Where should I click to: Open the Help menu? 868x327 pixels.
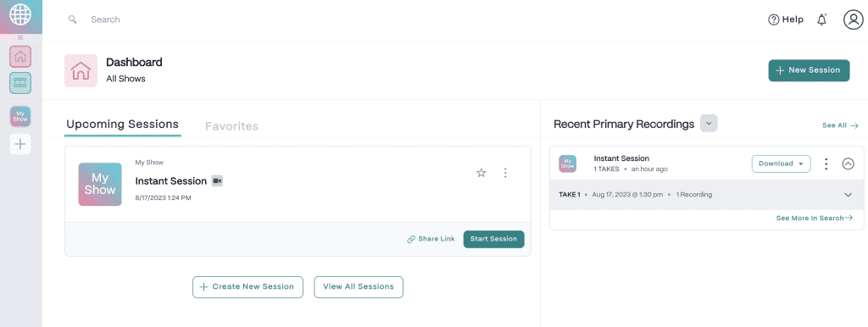pos(786,19)
